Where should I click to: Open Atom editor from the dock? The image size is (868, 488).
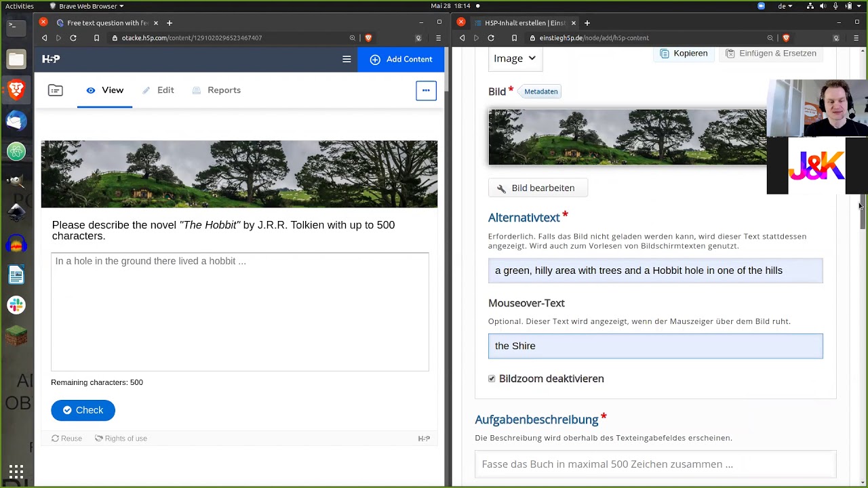tap(16, 151)
